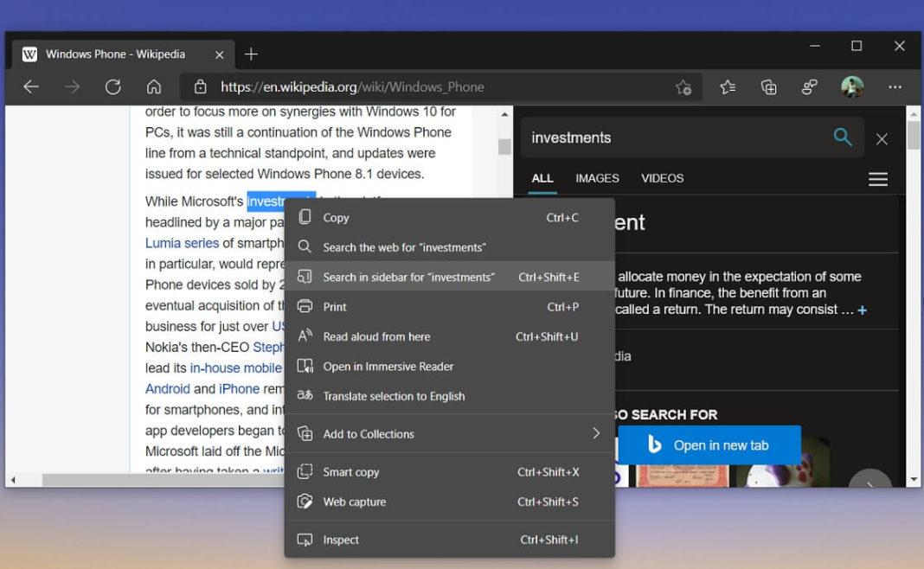This screenshot has height=569, width=924.
Task: Open the Collections panel
Action: click(x=768, y=86)
